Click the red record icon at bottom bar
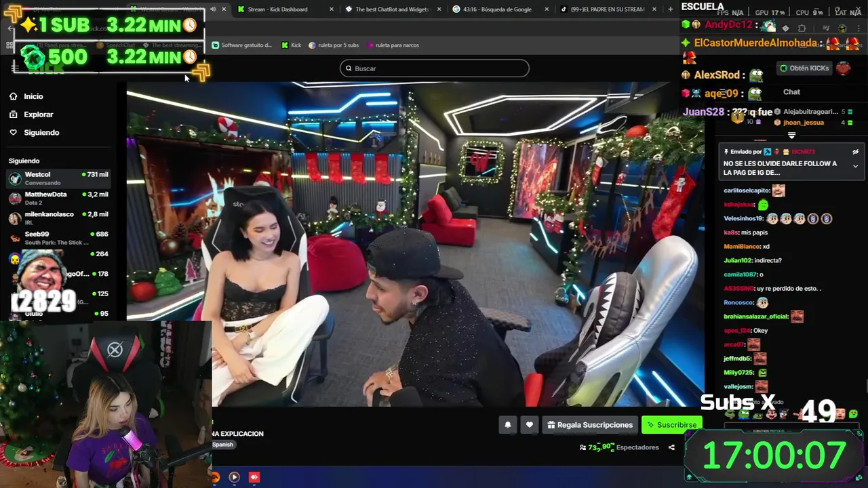 tap(254, 477)
